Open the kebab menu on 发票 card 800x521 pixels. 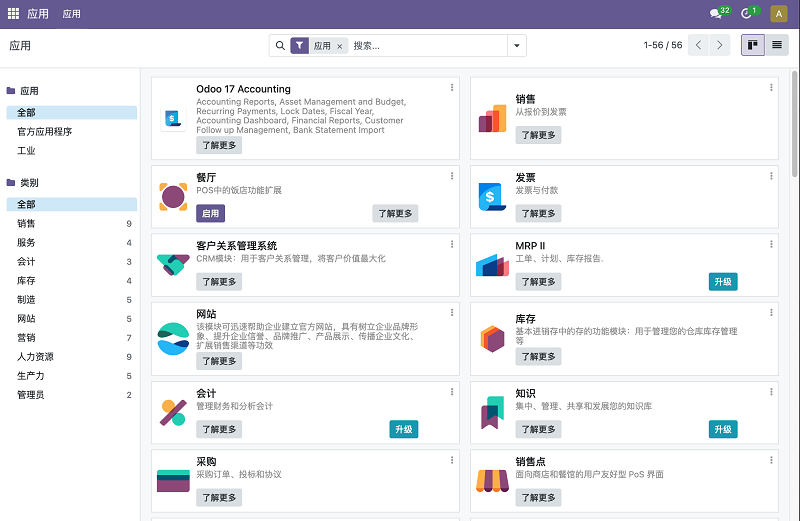[771, 176]
